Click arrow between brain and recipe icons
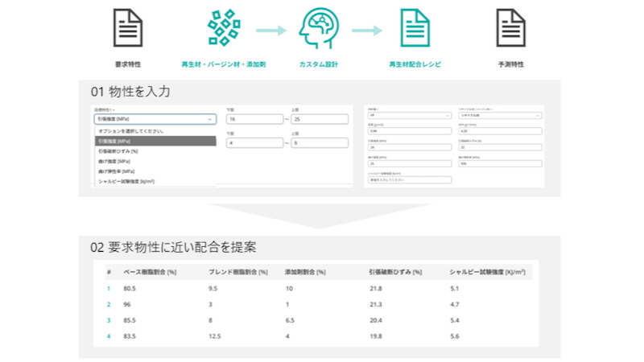This screenshot has height=362, width=644. point(367,31)
